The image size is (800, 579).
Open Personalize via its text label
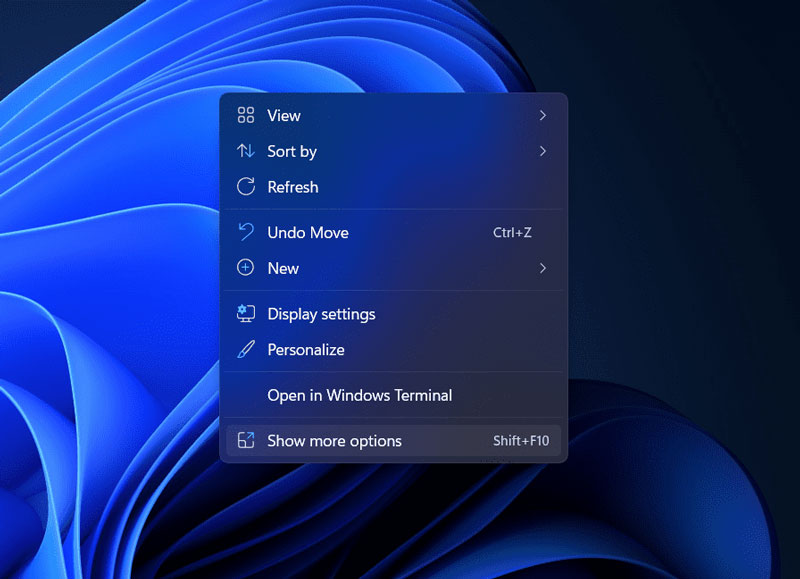tap(305, 350)
